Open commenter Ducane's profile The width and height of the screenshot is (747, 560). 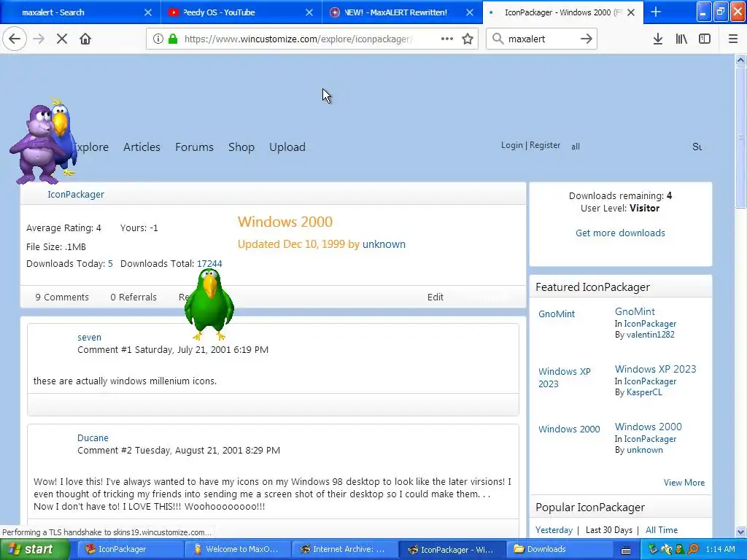(93, 437)
